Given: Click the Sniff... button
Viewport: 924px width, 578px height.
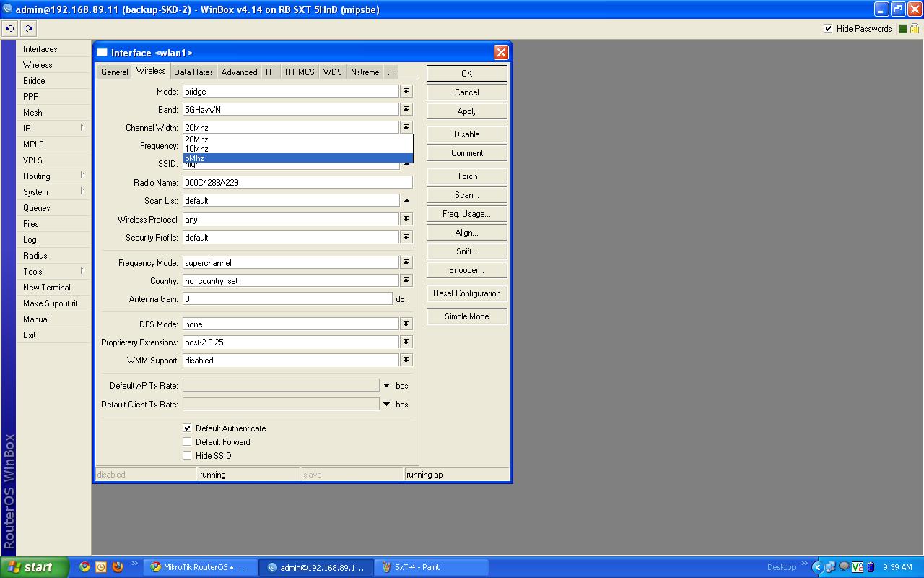Looking at the screenshot, I should pyautogui.click(x=467, y=251).
